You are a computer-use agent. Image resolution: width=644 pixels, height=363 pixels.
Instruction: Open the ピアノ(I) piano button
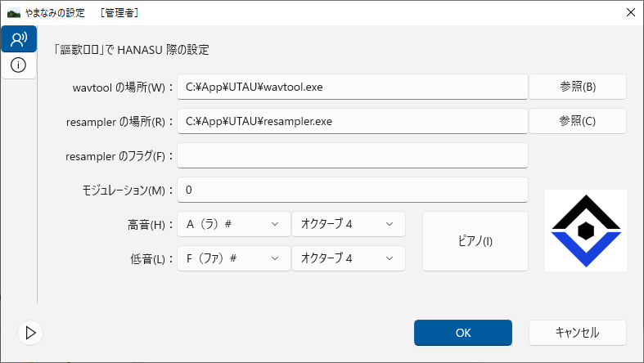pos(475,241)
